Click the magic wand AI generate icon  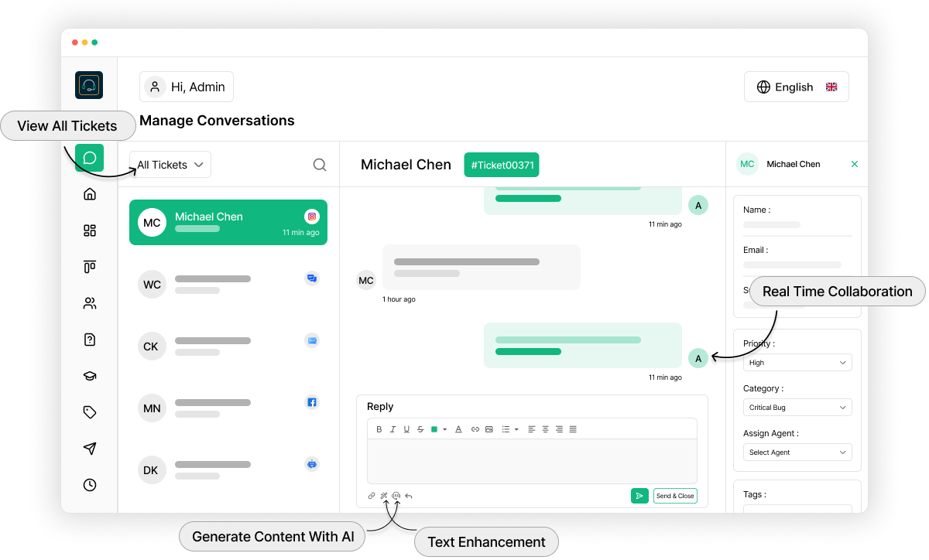[384, 496]
